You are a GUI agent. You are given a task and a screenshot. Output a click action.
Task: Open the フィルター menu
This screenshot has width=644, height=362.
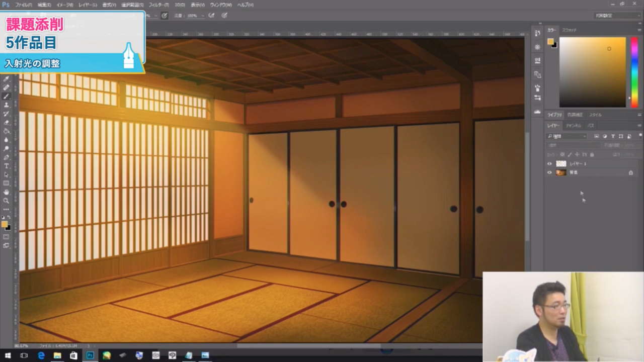158,5
